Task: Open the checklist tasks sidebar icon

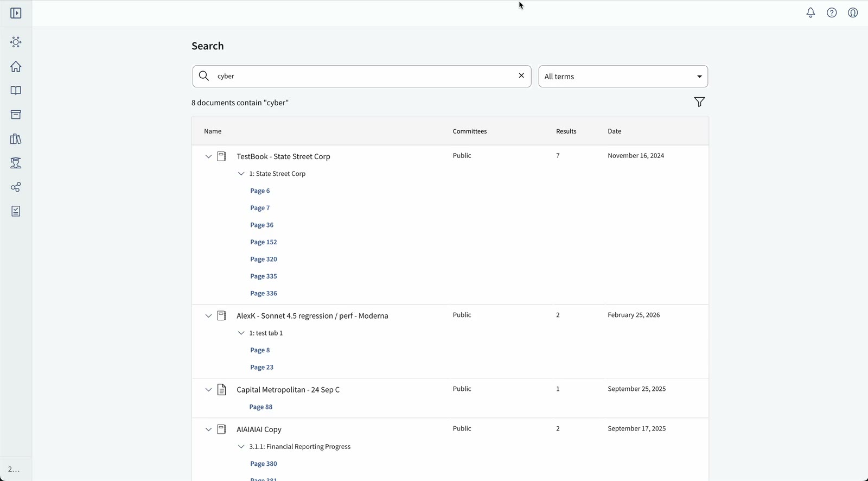Action: [x=16, y=211]
